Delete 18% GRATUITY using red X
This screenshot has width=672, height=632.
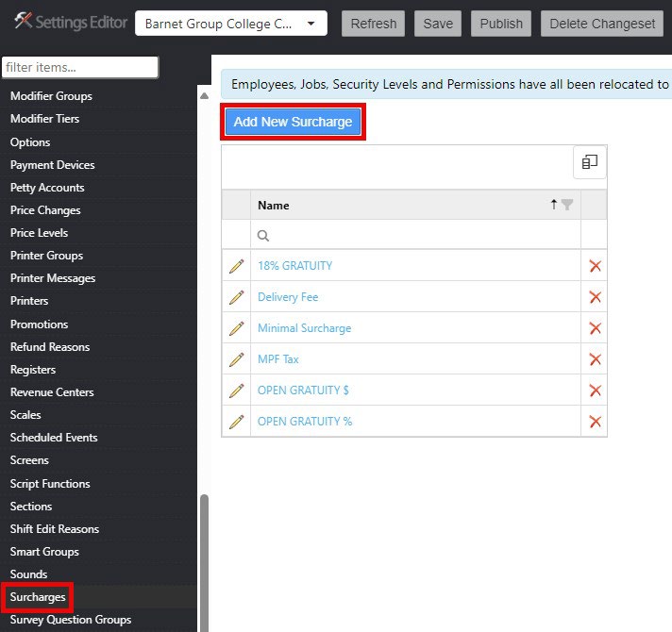(595, 266)
